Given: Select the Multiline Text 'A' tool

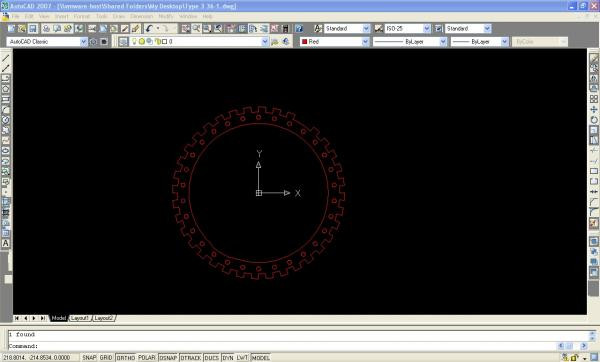Looking at the screenshot, I should click(x=6, y=243).
